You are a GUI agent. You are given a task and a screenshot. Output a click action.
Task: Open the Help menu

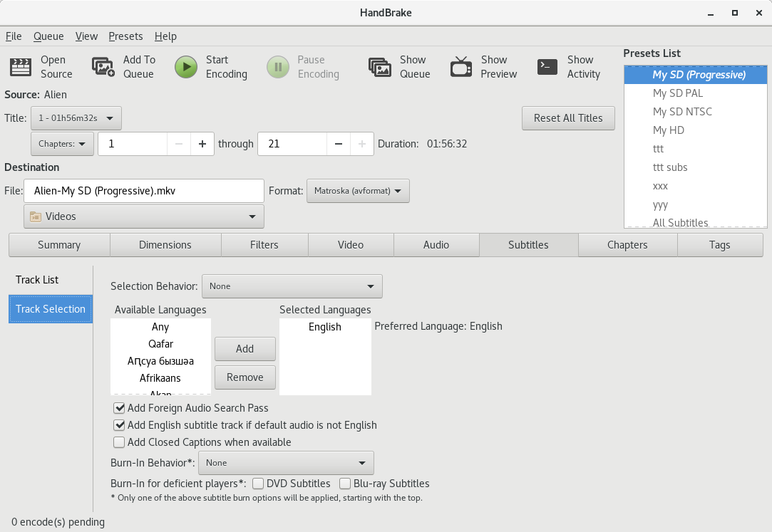point(165,36)
